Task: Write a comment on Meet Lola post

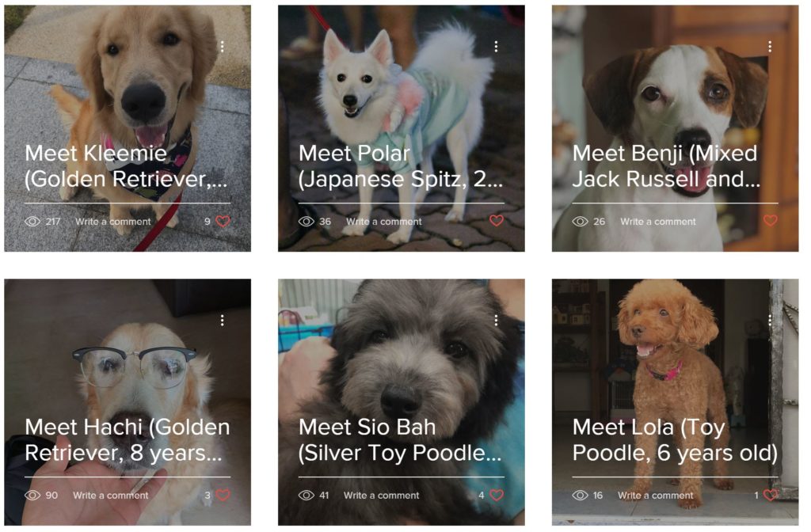Action: [x=655, y=495]
